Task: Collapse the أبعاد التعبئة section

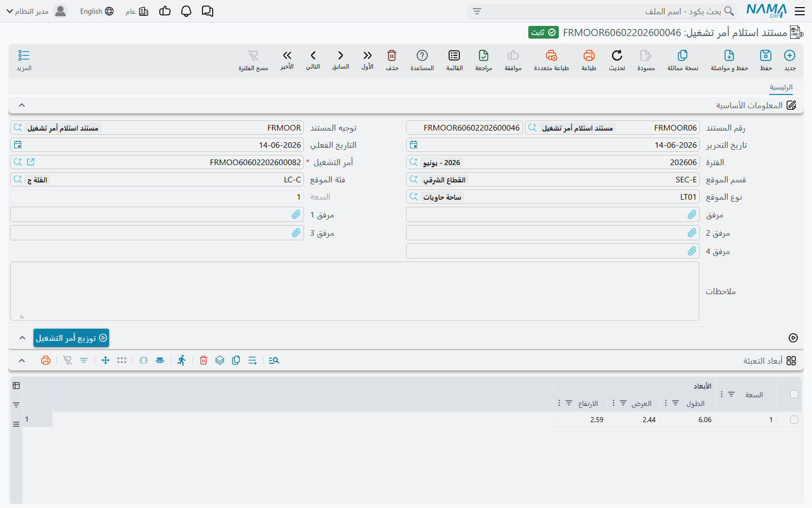Action: click(x=22, y=360)
